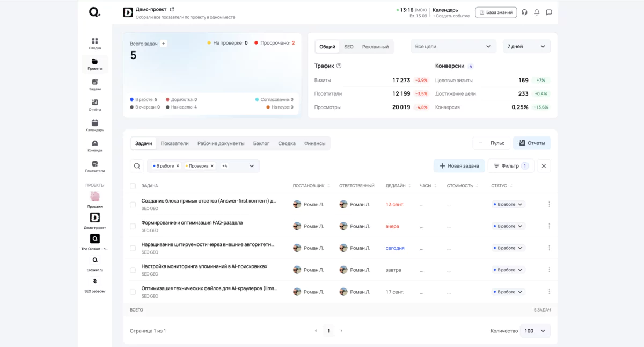Image resolution: width=644 pixels, height=347 pixels.
Task: Click the Фильтр button
Action: click(511, 166)
